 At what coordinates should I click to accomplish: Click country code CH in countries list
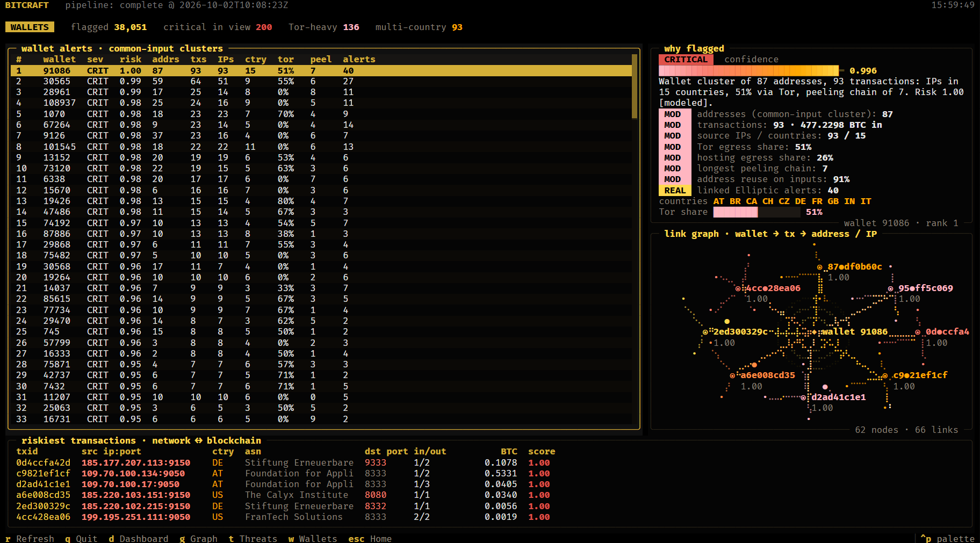coord(768,201)
